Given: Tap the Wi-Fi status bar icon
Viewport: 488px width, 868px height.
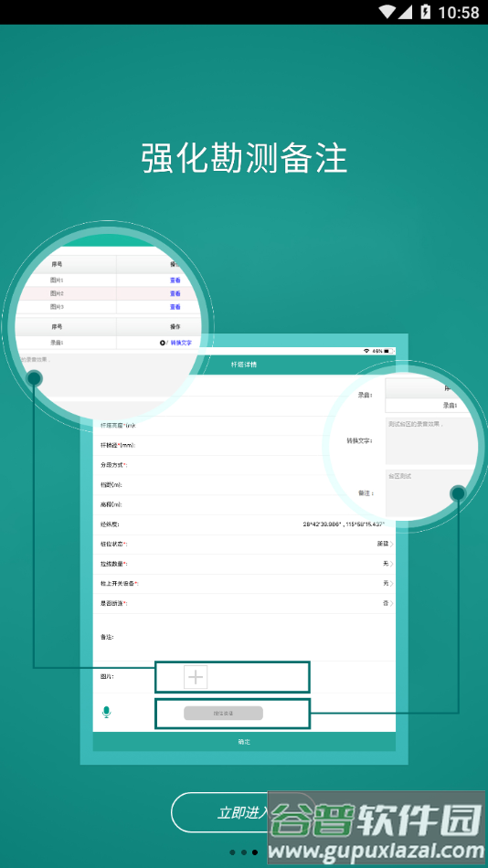Looking at the screenshot, I should pos(387,12).
